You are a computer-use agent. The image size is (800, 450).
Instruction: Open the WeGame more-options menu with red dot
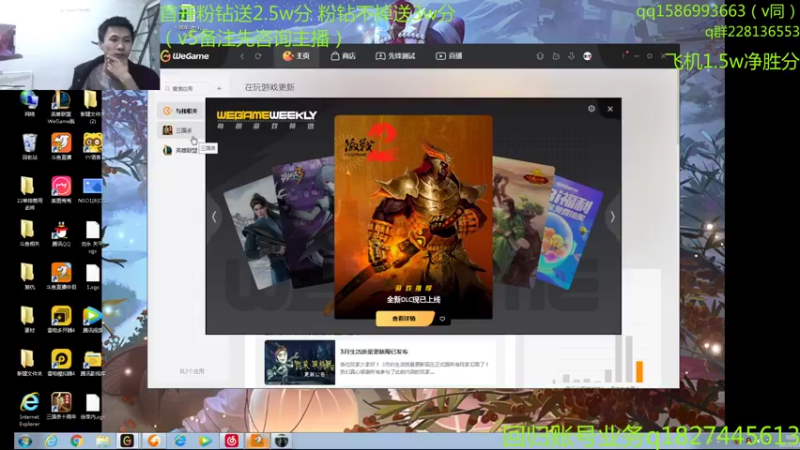click(623, 55)
